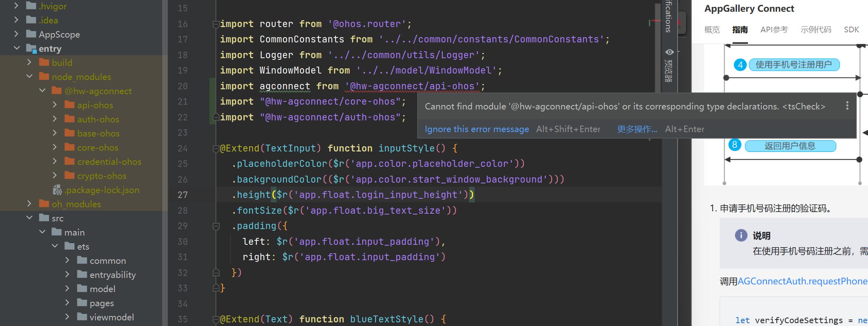
Task: Open the Notifications side tool window
Action: 668,16
